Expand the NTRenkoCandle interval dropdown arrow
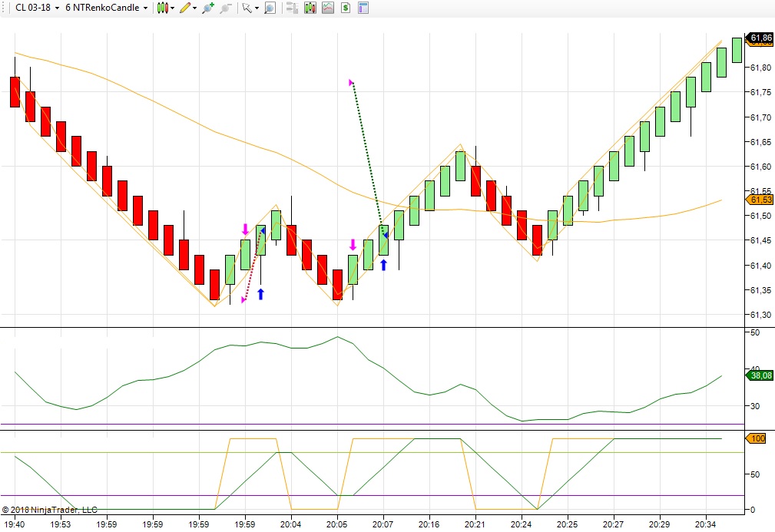This screenshot has height=532, width=775. point(145,8)
